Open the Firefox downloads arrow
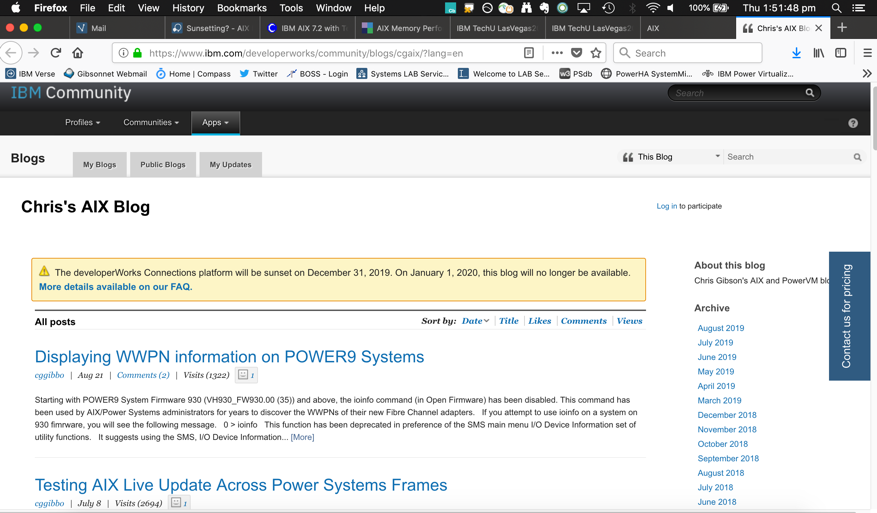The height and width of the screenshot is (513, 877). tap(796, 53)
